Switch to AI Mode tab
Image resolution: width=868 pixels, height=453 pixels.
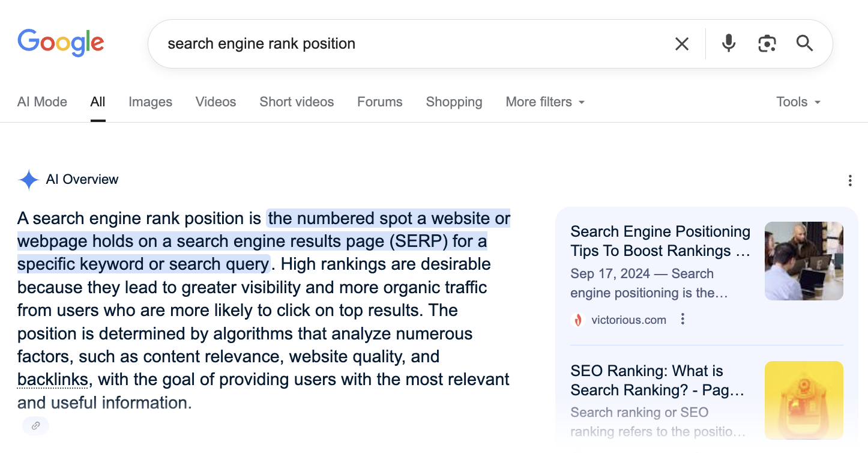pyautogui.click(x=42, y=102)
